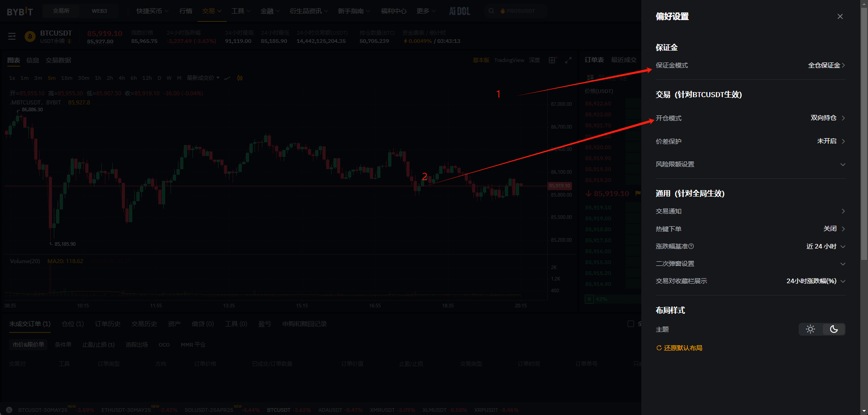Screen dimensions: 868x415
Task: Open 交易通知 settings row
Action: pyautogui.click(x=750, y=211)
